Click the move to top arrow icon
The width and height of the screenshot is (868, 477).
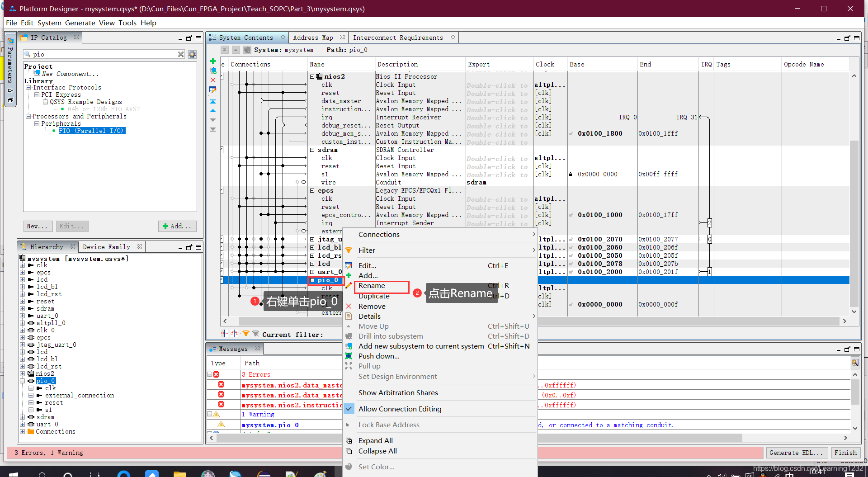coord(213,101)
